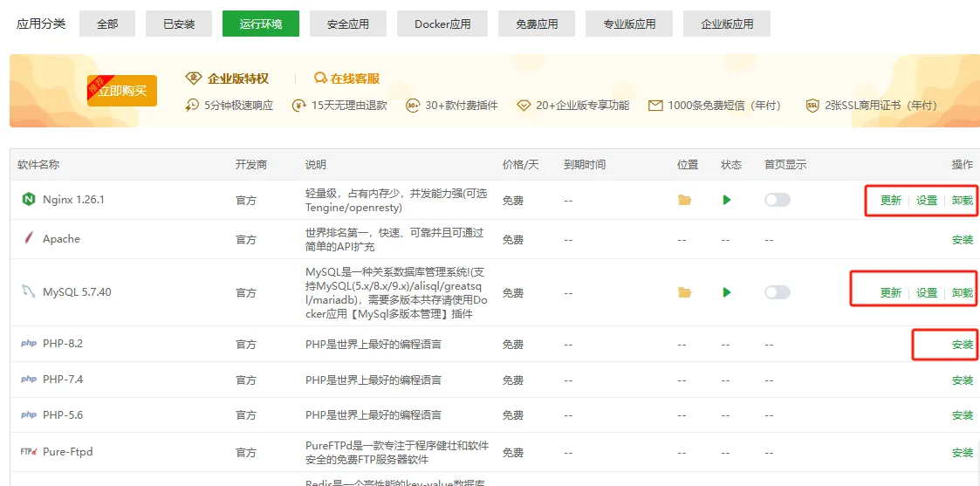Select the 已安装 category tab
Viewport: 980px width, 486px height.
(x=179, y=24)
